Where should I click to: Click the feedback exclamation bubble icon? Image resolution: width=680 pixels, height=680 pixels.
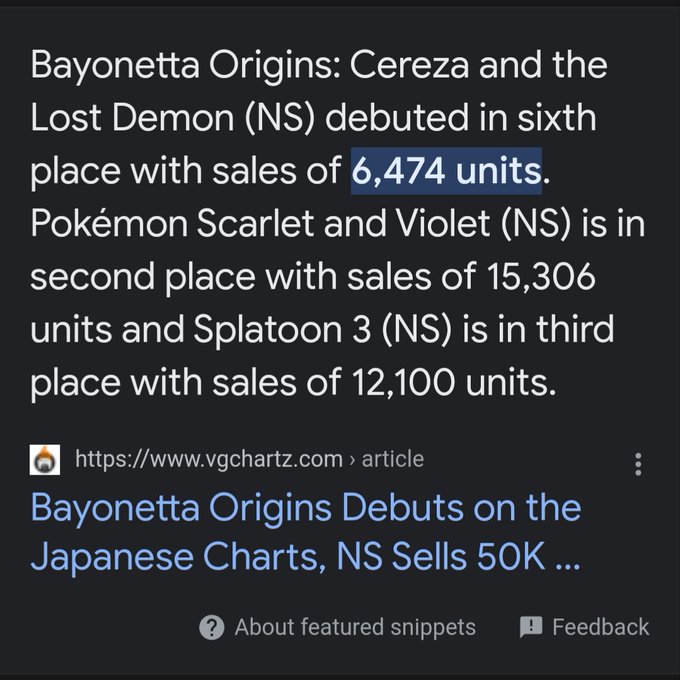point(530,627)
